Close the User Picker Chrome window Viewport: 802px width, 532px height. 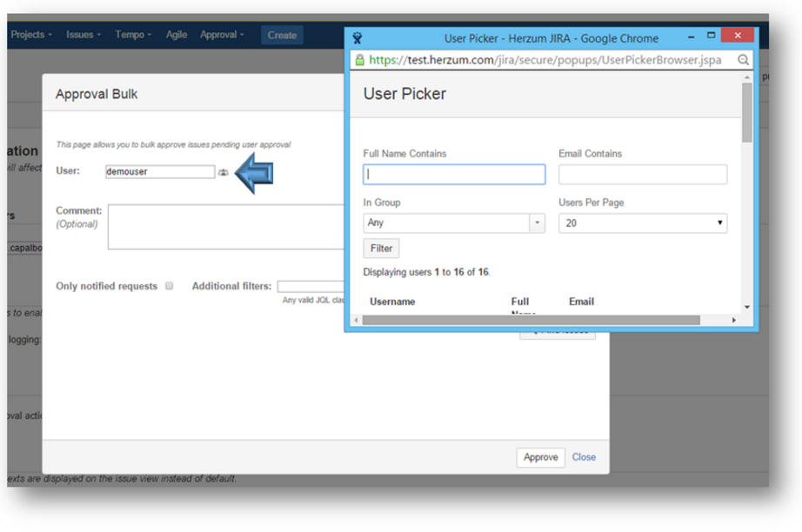click(738, 37)
